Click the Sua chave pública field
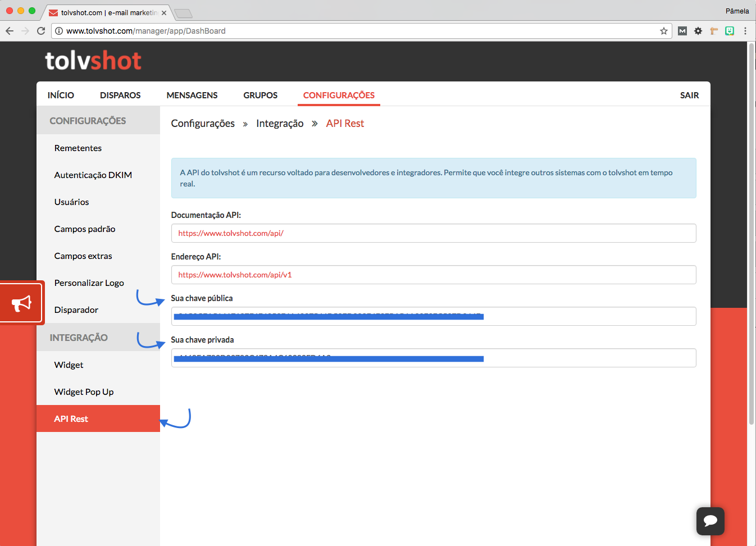Image resolution: width=756 pixels, height=546 pixels. [x=434, y=316]
